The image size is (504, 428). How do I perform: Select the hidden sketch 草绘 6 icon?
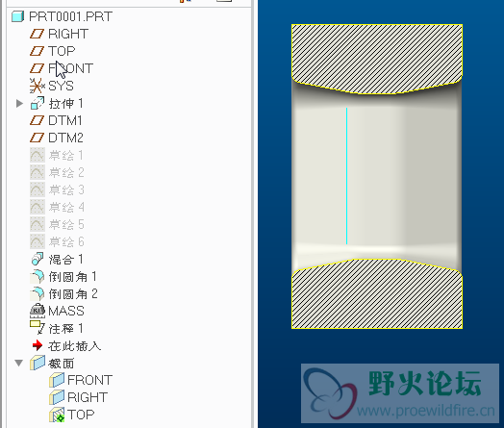38,241
